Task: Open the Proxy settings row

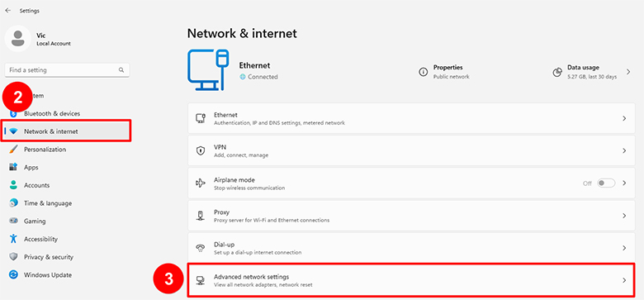Action: tap(411, 216)
